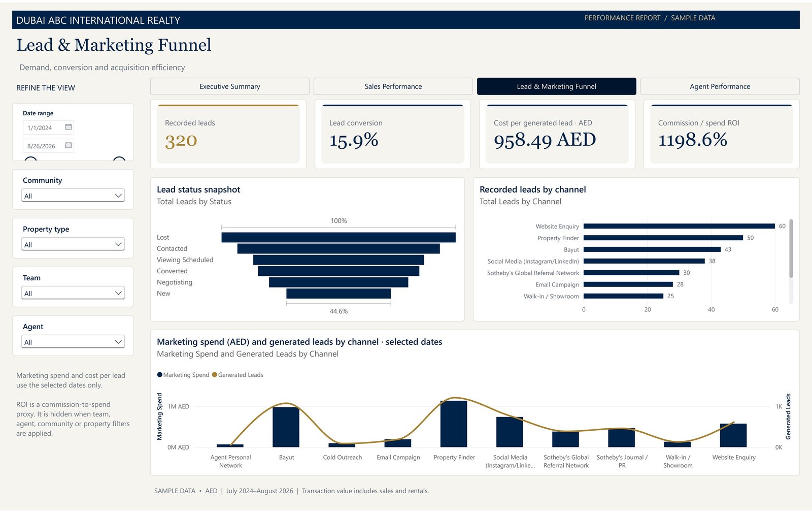Expand the Property type dropdown
The height and width of the screenshot is (513, 812).
coord(73,244)
